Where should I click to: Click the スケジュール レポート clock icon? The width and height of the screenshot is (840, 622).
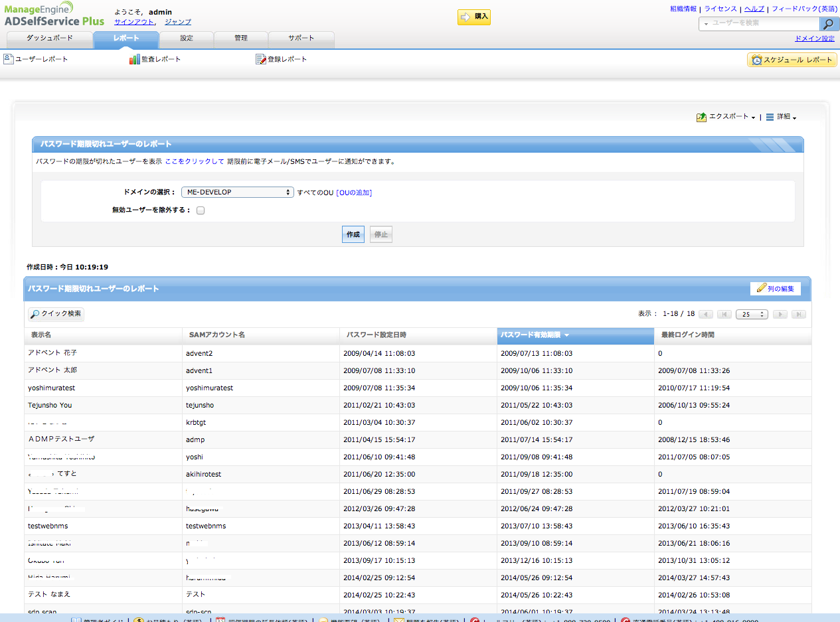[x=756, y=60]
